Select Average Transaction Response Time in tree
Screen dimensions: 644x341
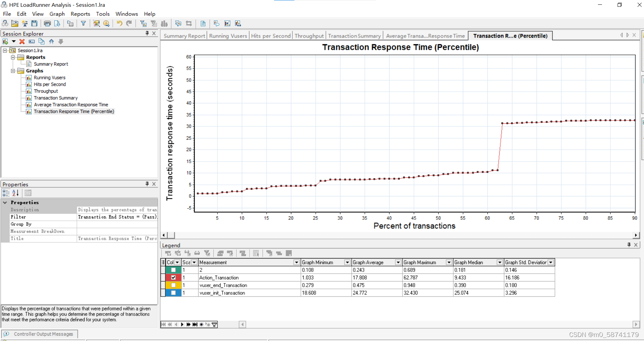(71, 105)
